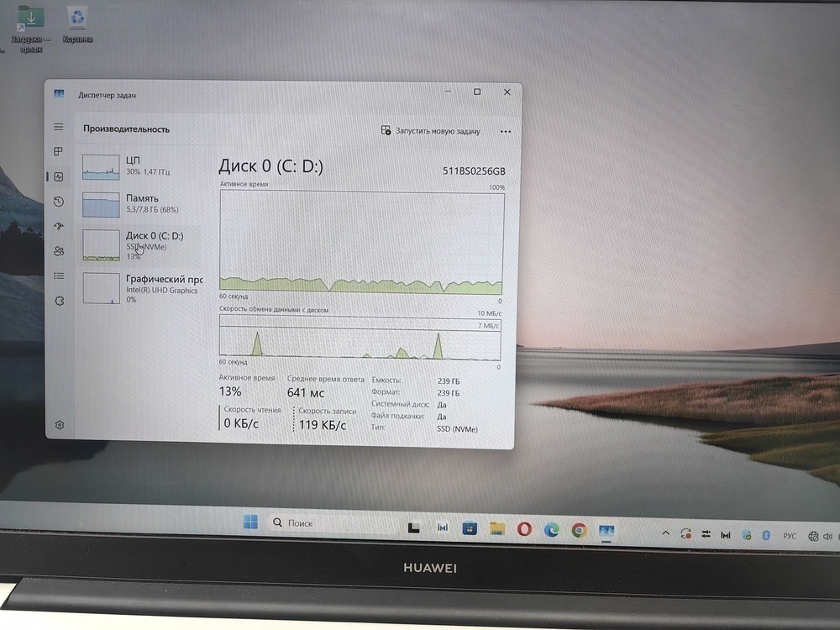840x630 pixels.
Task: Click the ЦП mini graph thumbnail
Action: [x=101, y=166]
